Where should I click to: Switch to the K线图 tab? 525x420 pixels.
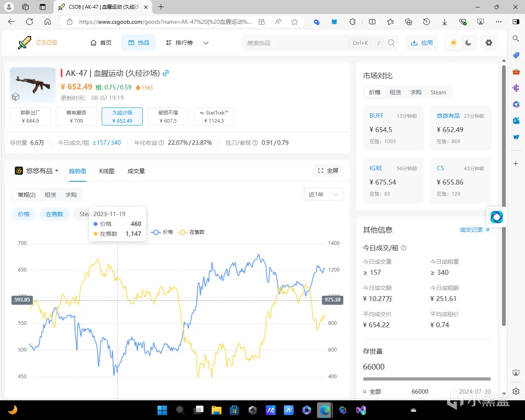pos(107,171)
